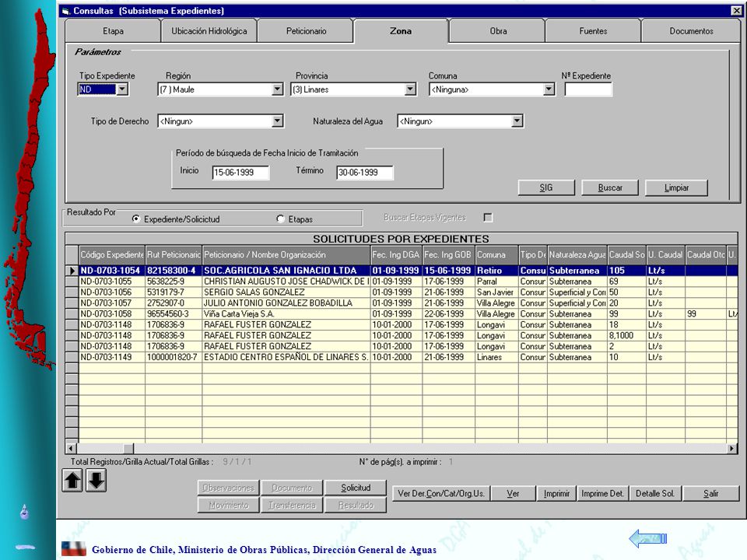Click the blue back arrow icon

click(648, 538)
